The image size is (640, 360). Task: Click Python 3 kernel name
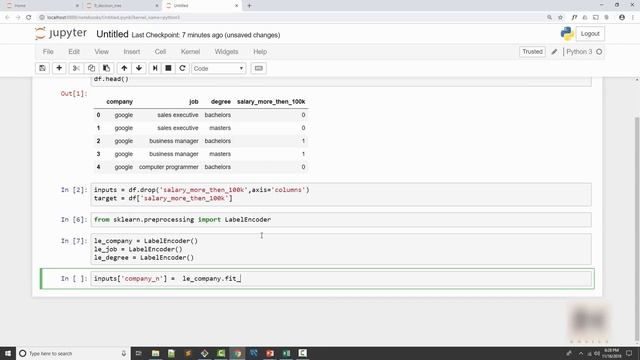click(x=579, y=52)
